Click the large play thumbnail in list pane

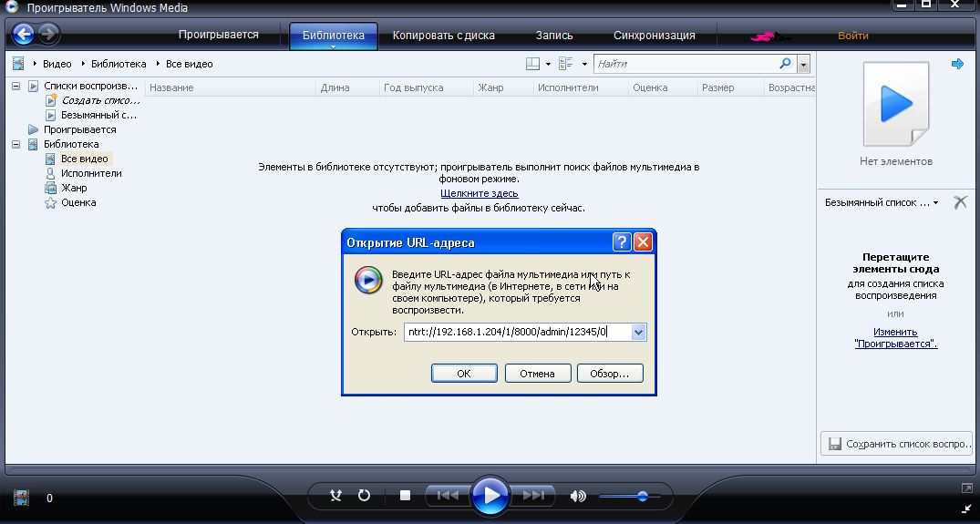(896, 104)
